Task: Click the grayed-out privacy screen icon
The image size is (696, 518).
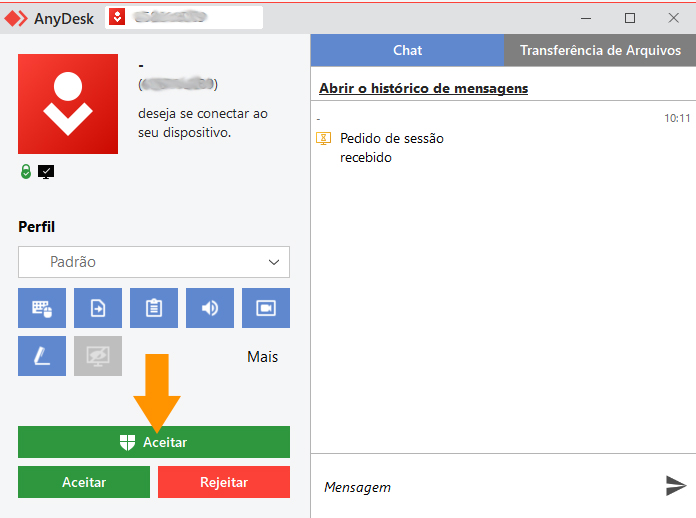Action: coord(98,356)
